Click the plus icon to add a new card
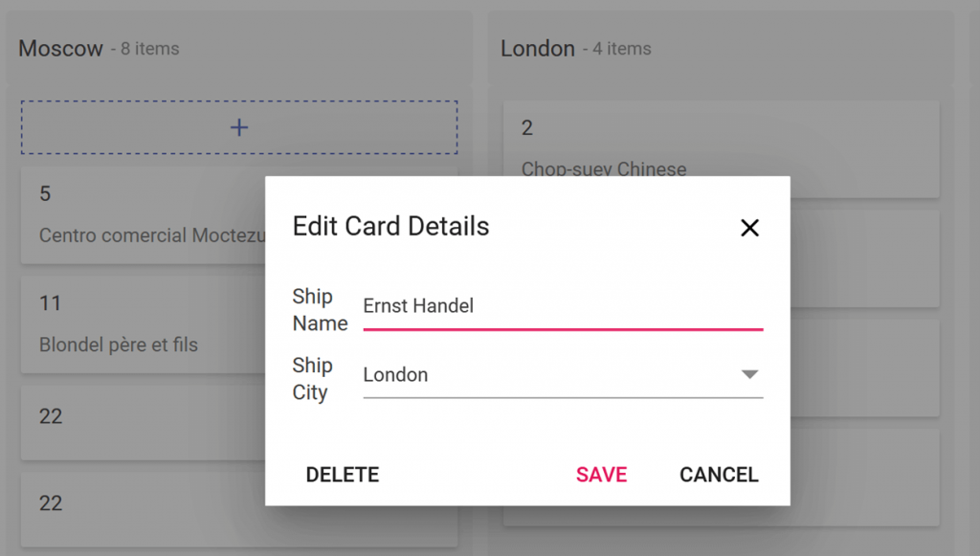This screenshot has height=556, width=980. (x=238, y=126)
